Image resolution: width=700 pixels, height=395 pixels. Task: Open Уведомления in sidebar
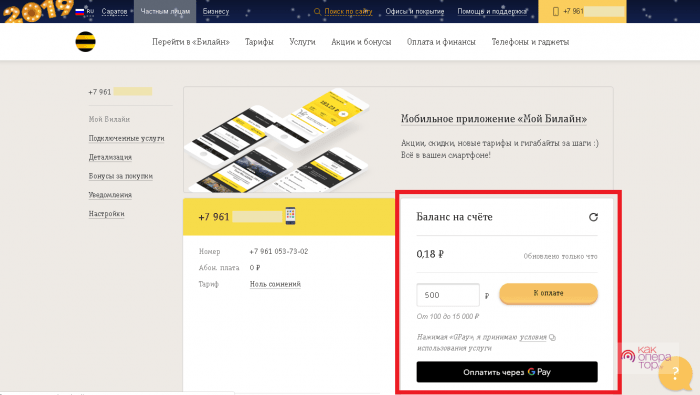tap(110, 195)
